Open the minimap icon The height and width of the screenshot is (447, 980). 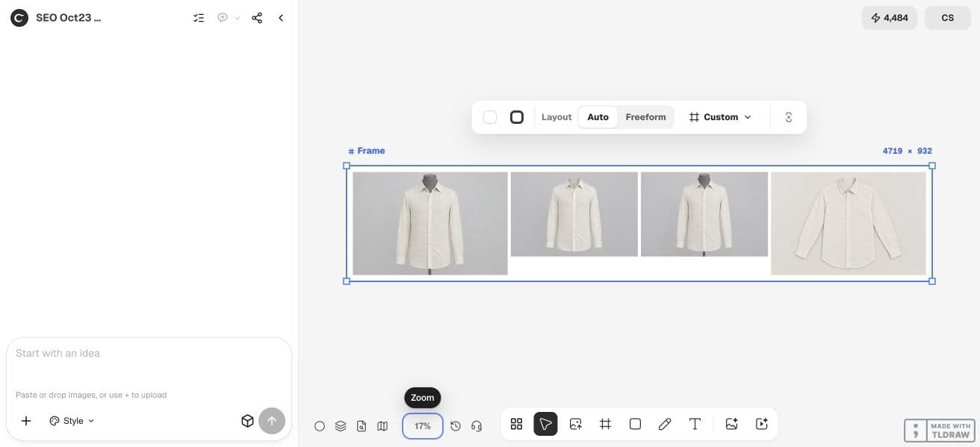click(382, 426)
